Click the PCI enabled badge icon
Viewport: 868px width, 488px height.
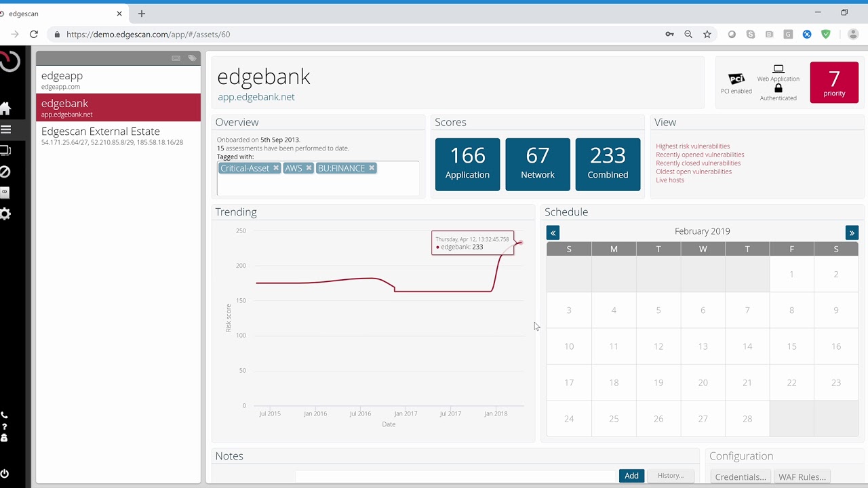click(736, 79)
